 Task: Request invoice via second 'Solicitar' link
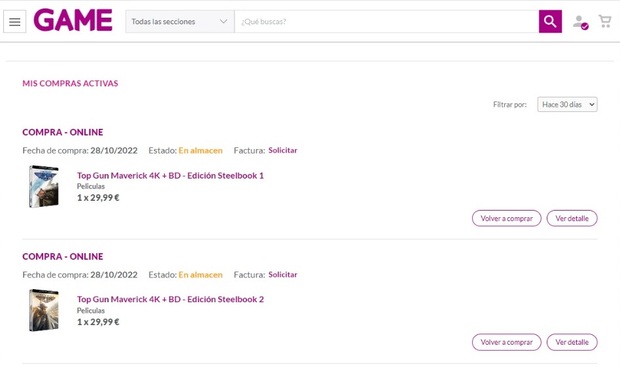(x=283, y=274)
